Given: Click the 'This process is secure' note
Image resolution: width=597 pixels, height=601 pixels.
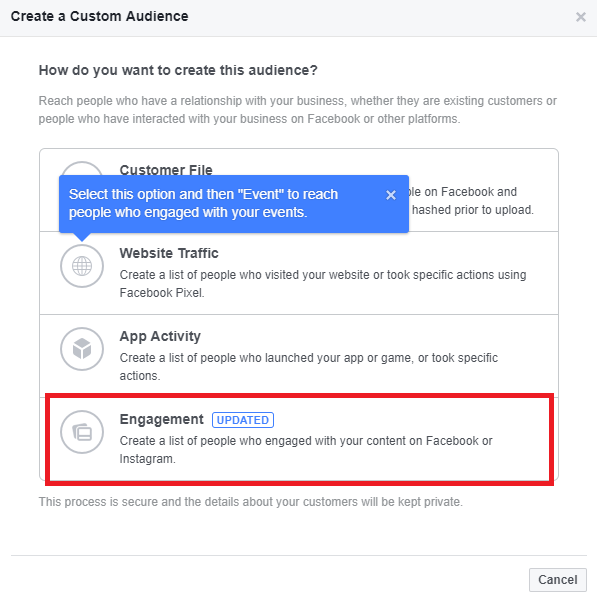Looking at the screenshot, I should coord(251,502).
